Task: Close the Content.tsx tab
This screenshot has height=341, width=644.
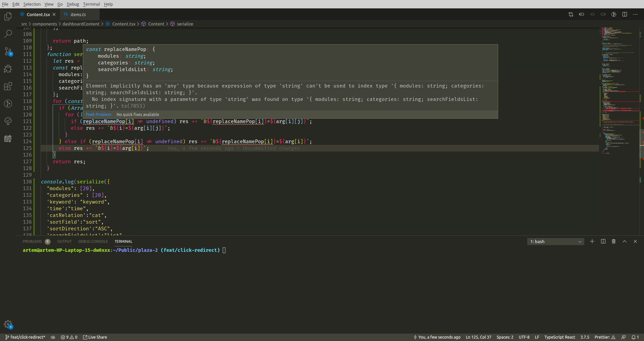Action: pos(54,14)
